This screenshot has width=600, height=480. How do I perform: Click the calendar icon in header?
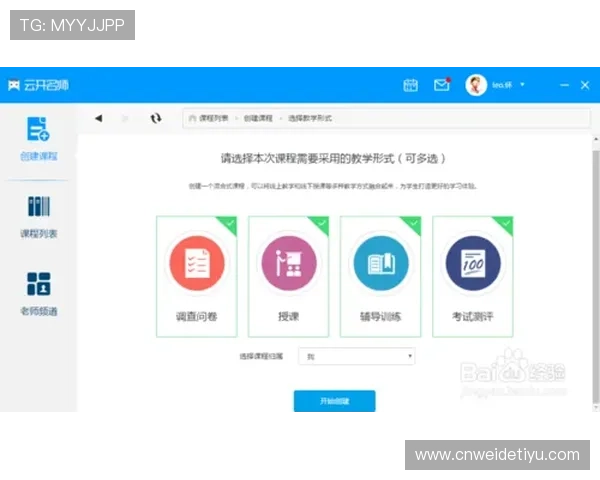pos(410,85)
